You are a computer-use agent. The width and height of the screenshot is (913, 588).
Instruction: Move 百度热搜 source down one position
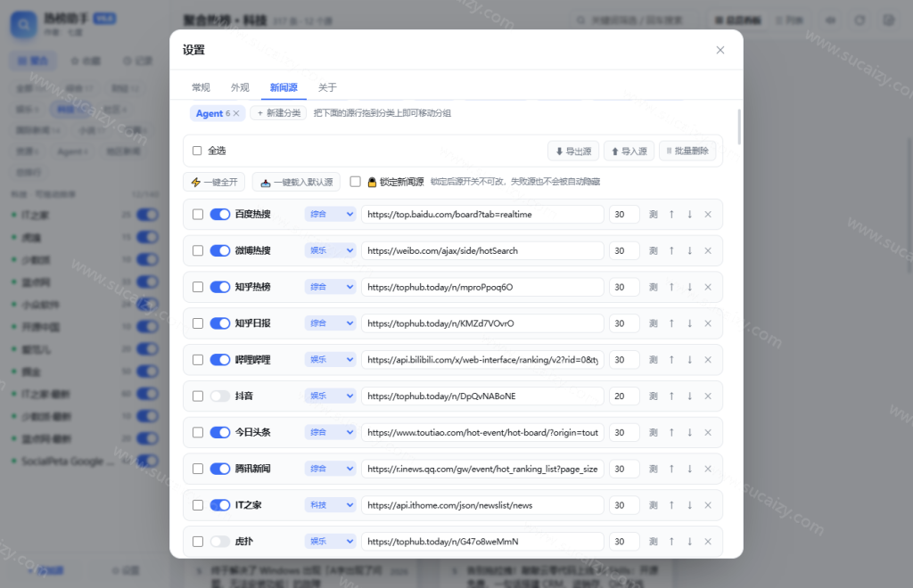point(689,215)
